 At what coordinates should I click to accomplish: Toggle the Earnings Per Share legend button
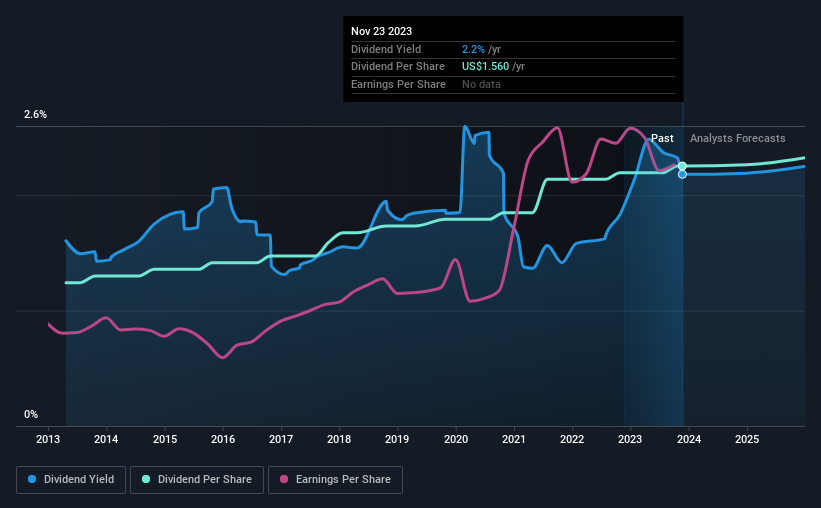(336, 480)
